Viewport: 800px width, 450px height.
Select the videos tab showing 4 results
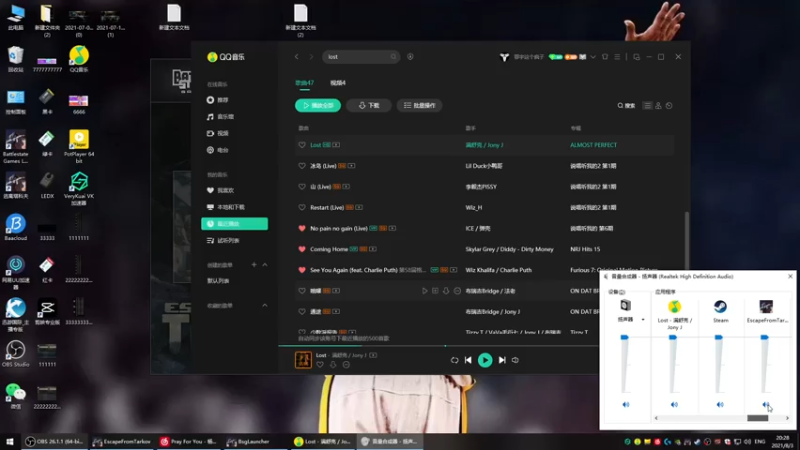pyautogui.click(x=338, y=83)
